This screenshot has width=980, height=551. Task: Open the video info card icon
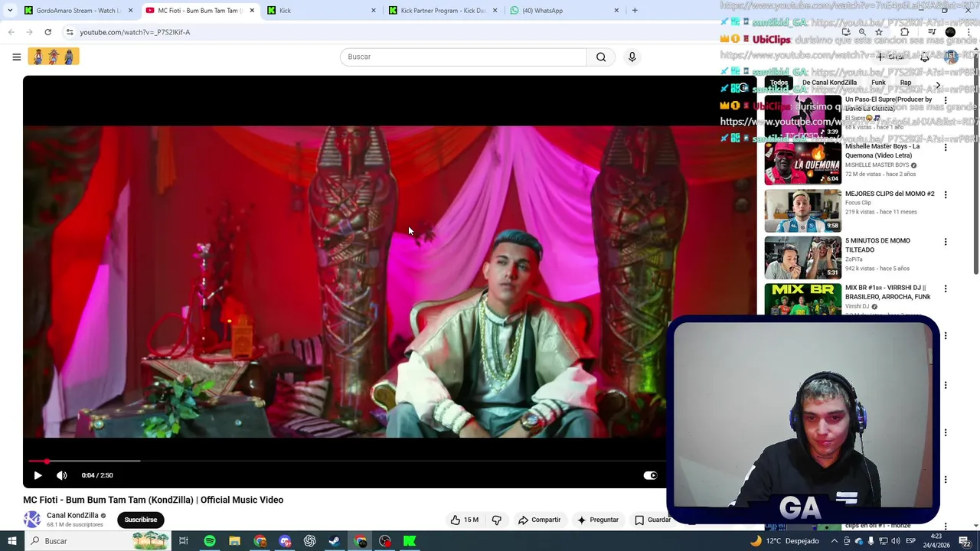pos(743,88)
